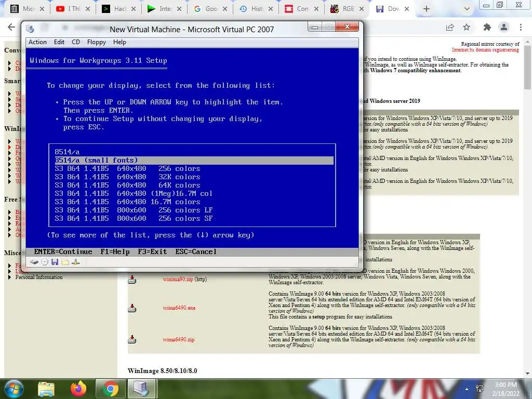Image resolution: width=532 pixels, height=399 pixels.
Task: Click the hard disk activity icon in VM status bar
Action: [34, 262]
